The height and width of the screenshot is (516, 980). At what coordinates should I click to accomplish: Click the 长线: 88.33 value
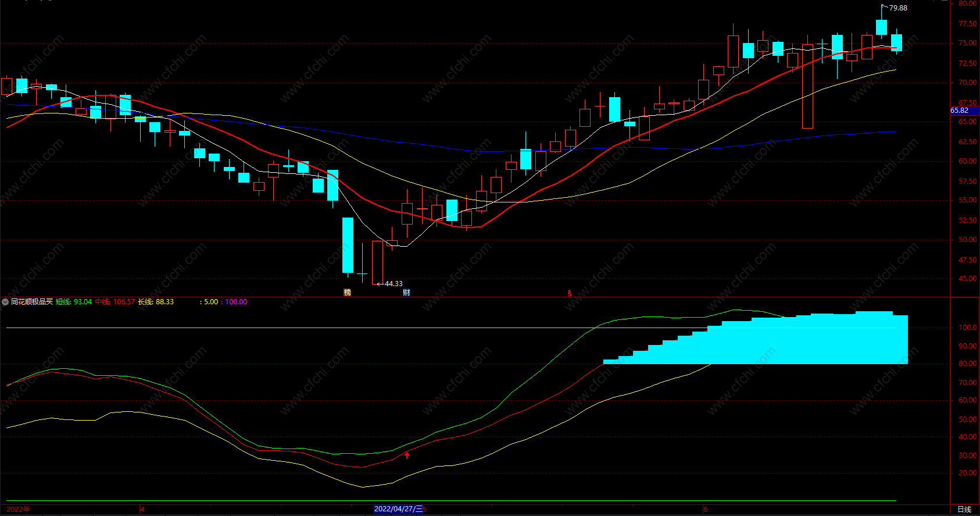156,302
